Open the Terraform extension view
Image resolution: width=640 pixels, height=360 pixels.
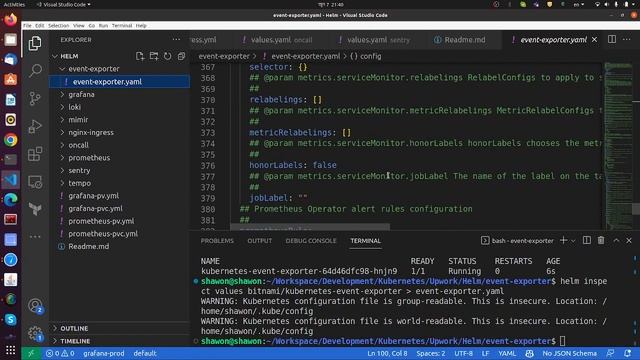click(x=35, y=209)
